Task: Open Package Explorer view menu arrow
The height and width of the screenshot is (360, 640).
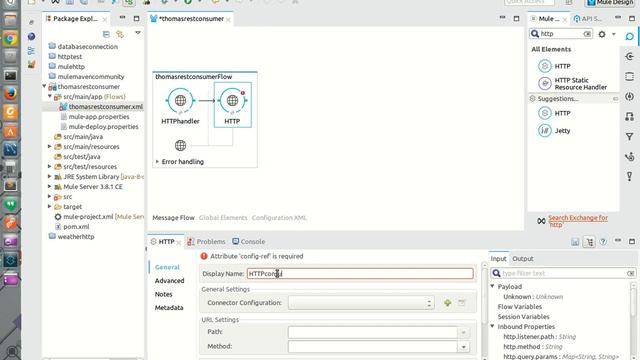Action: [138, 33]
